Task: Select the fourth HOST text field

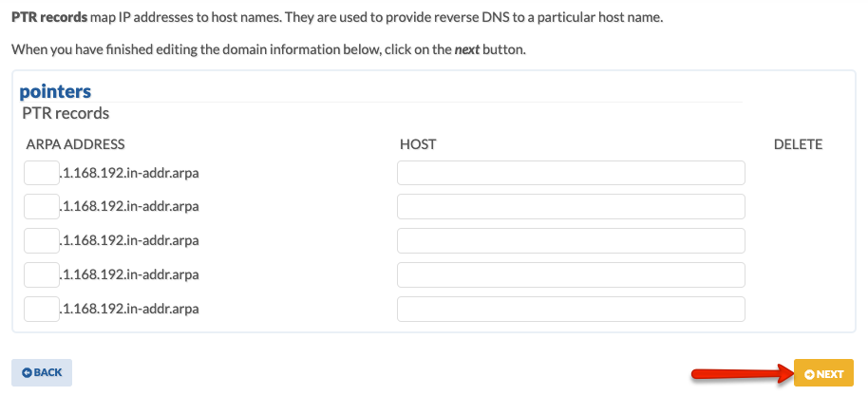Action: click(x=571, y=274)
